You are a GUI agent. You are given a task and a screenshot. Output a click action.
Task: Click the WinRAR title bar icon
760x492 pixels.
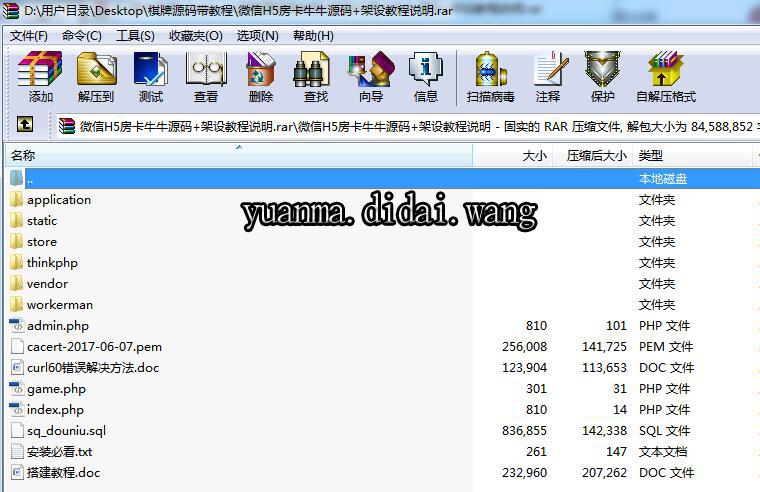coord(11,10)
